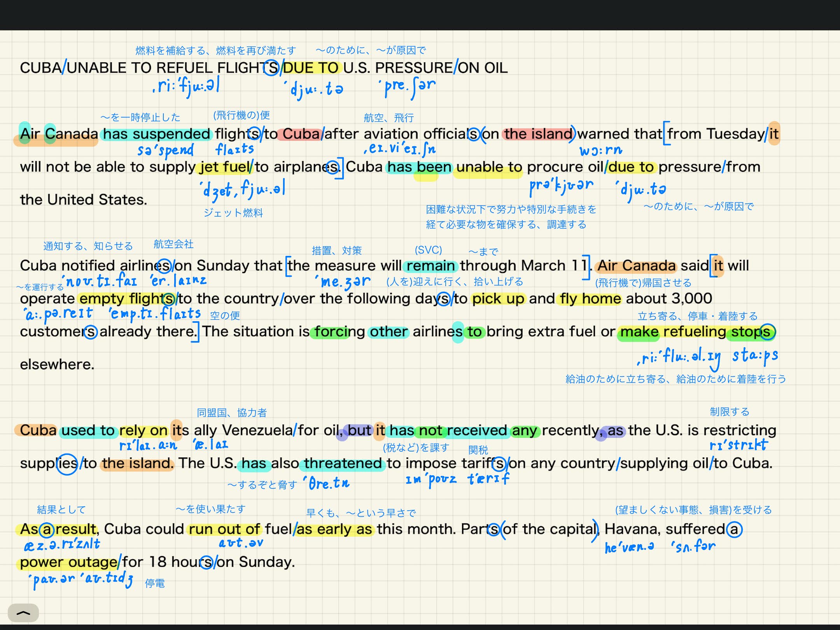
Task: Tap the yellow highlighted 'jet fuel' text
Action: (225, 167)
